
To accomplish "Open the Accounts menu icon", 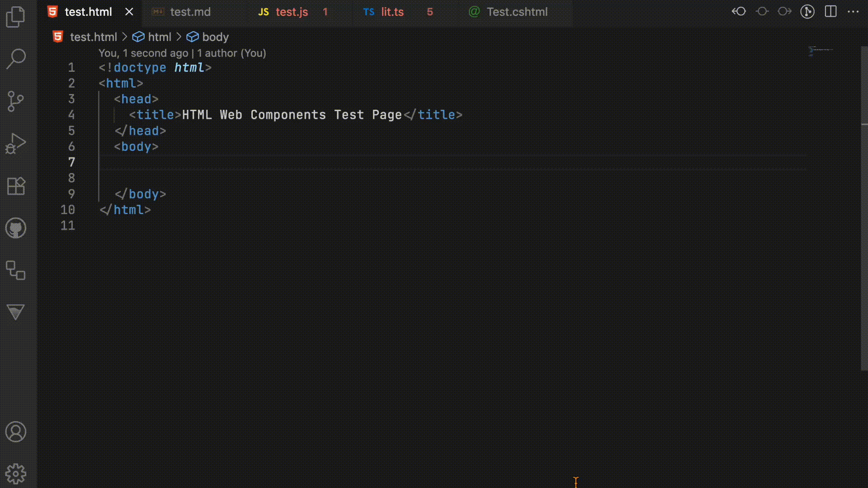I will pos(16,432).
